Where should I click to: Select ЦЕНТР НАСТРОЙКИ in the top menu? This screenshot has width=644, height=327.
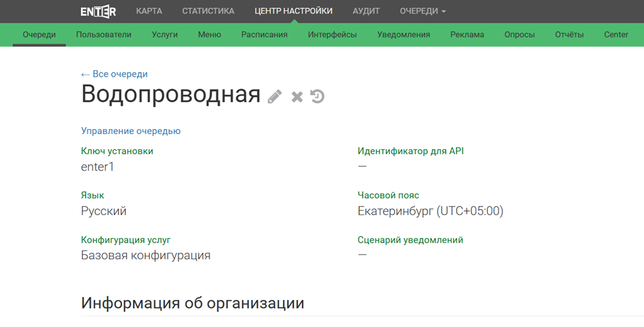(x=293, y=11)
